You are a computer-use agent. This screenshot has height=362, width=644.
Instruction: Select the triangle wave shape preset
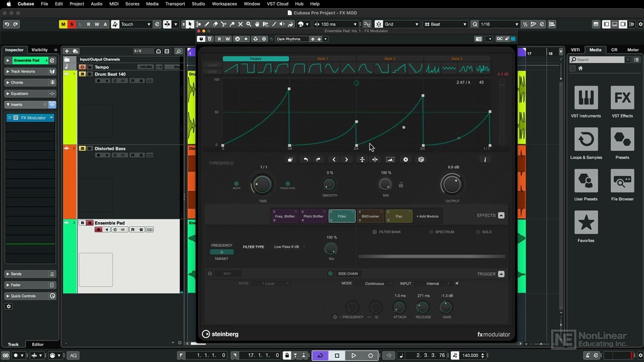coord(349,69)
